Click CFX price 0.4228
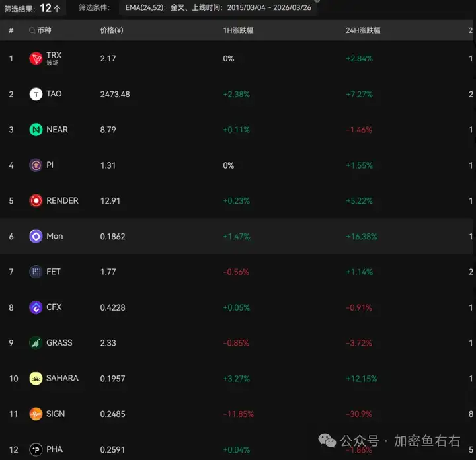Image resolution: width=476 pixels, height=460 pixels. (112, 308)
